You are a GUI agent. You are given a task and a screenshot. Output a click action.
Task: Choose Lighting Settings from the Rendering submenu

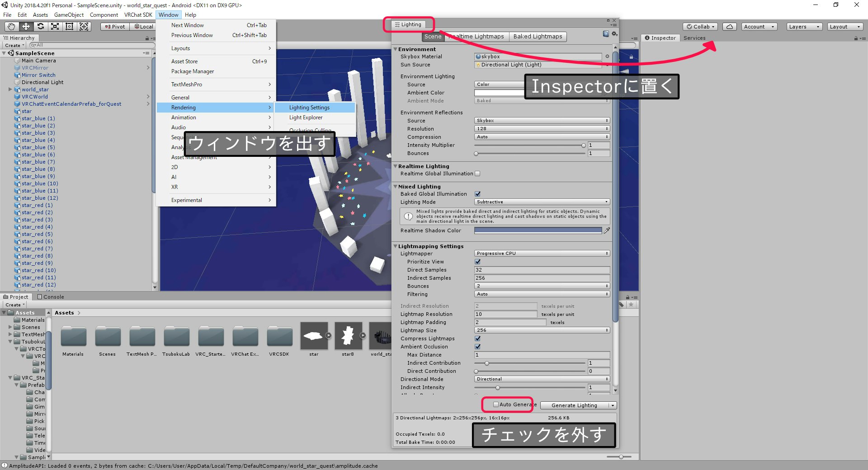click(315, 108)
